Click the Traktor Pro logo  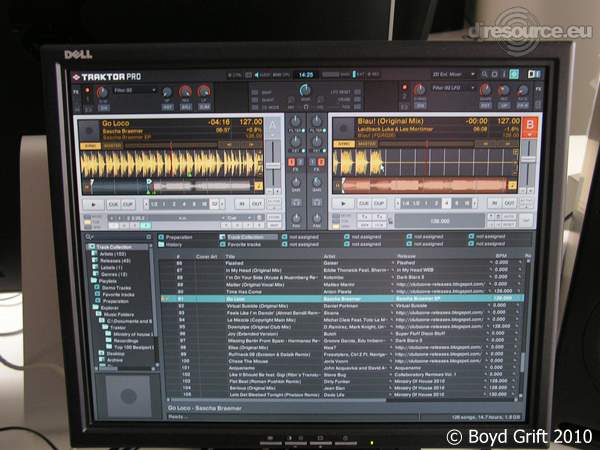(107, 77)
